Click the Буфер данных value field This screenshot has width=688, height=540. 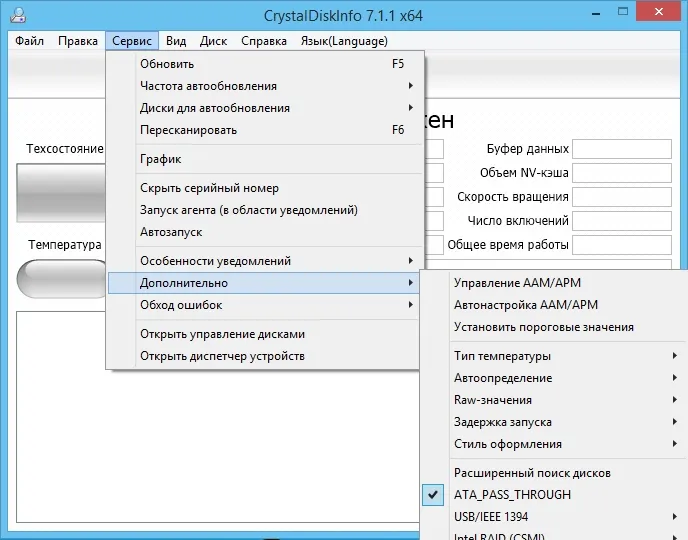pyautogui.click(x=622, y=149)
